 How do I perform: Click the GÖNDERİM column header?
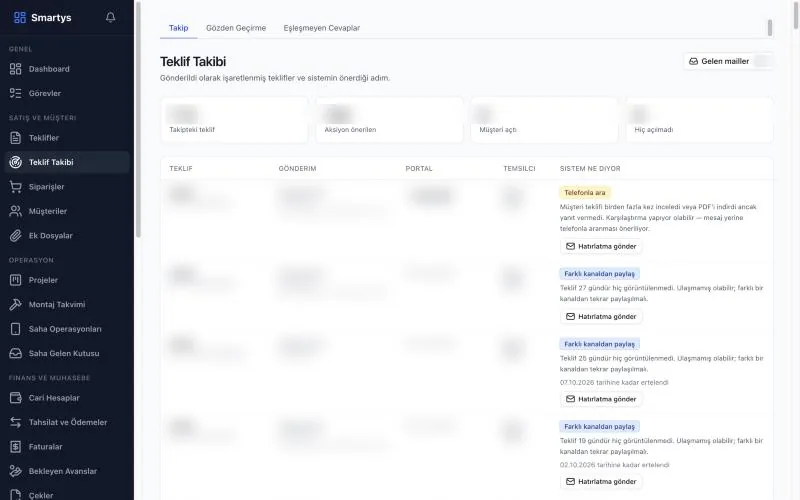point(297,168)
